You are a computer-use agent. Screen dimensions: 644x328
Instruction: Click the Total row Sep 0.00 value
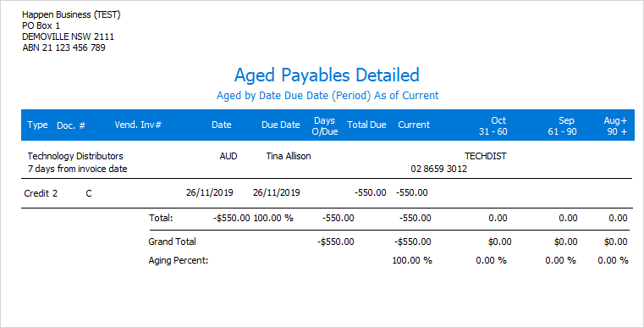pos(568,218)
